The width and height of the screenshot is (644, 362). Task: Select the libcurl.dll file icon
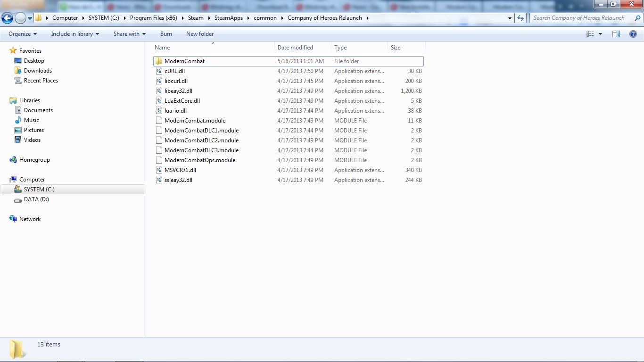[x=159, y=81]
